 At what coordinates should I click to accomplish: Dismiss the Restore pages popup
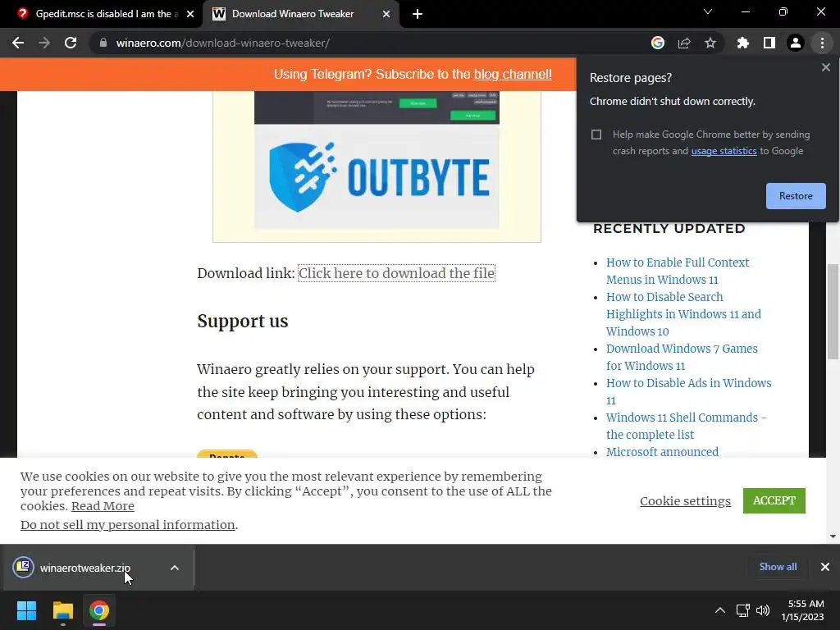pos(825,67)
